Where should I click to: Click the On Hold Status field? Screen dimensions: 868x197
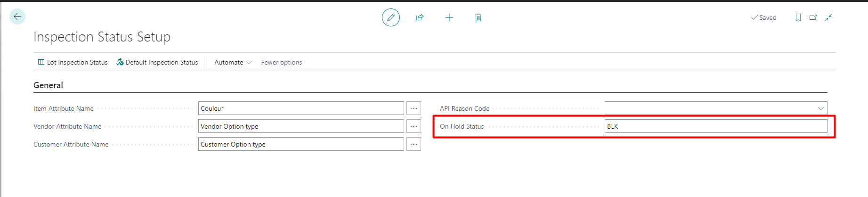tap(716, 126)
